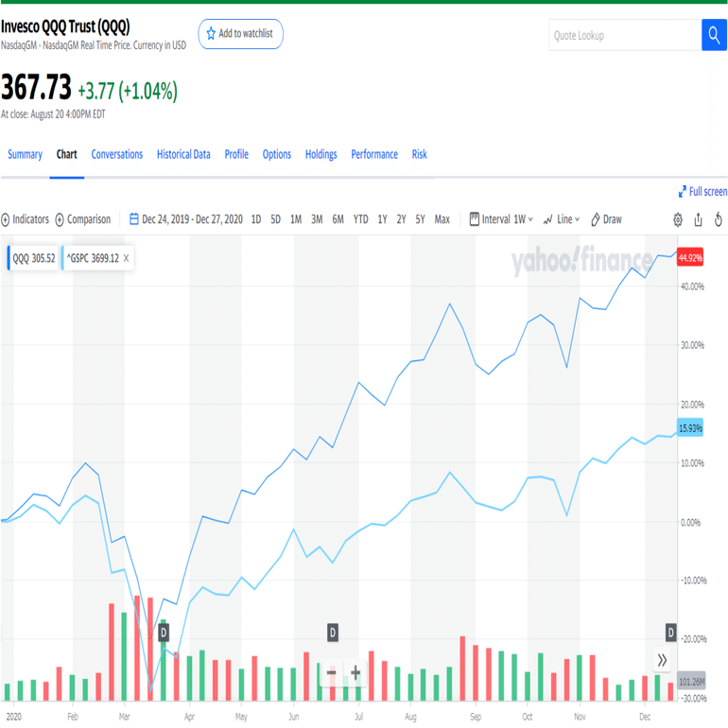Click the Invesco QQQ Trust (QQQ) title
This screenshot has height=728, width=728.
pyautogui.click(x=65, y=26)
